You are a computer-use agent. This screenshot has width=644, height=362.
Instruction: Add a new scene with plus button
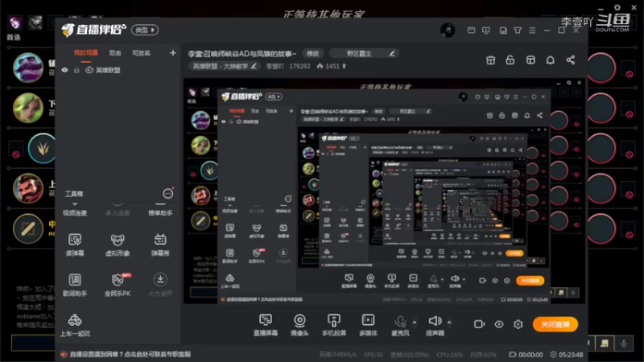point(172,53)
